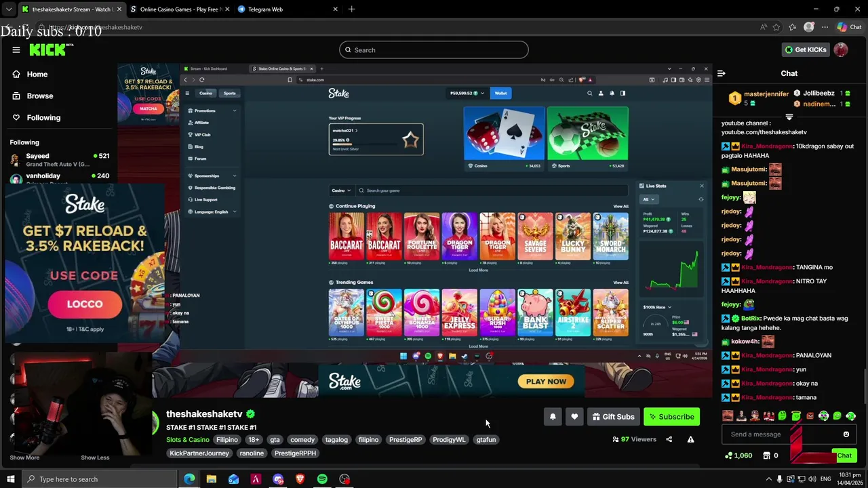Viewport: 868px width, 488px height.
Task: Open Sayeed's followed channel
Action: coord(60,160)
